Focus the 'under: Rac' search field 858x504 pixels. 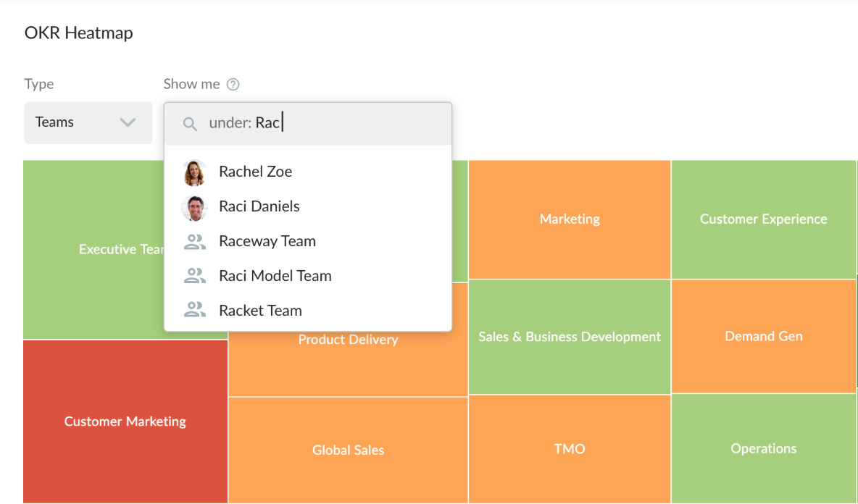point(308,124)
